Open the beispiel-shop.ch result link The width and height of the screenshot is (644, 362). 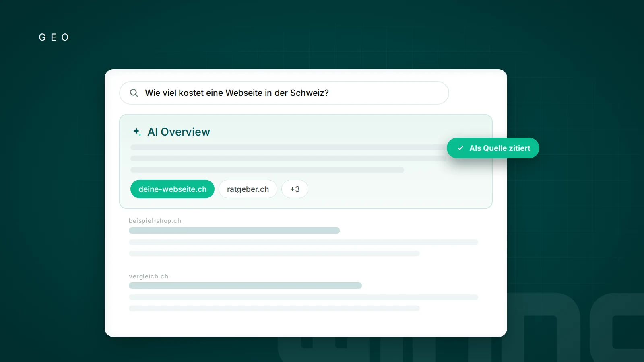[x=155, y=221]
